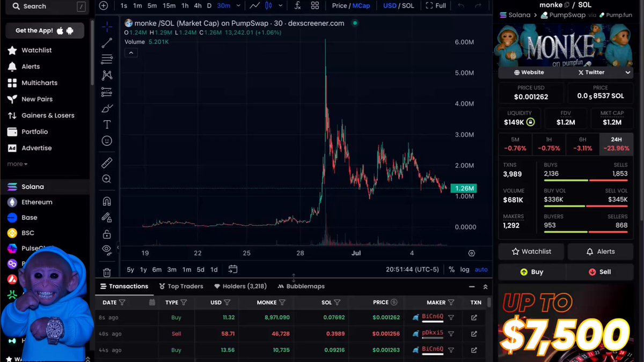Toggle PRICE column currency icon

pyautogui.click(x=394, y=302)
